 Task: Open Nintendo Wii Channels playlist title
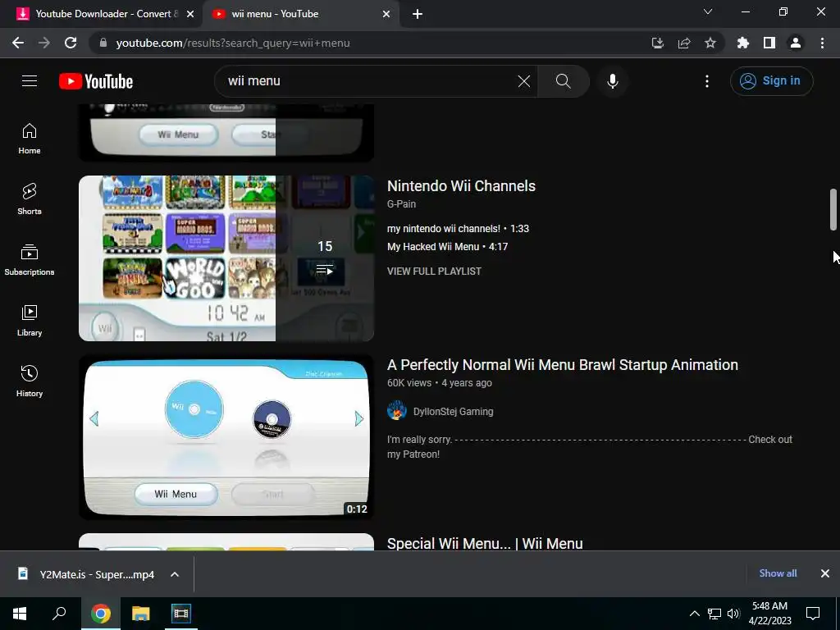pos(461,186)
